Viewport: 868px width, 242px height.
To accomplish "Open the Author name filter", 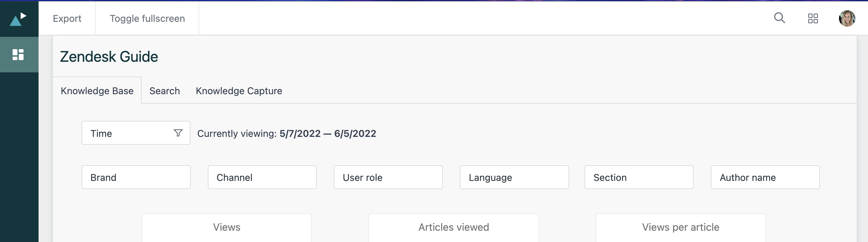I will click(x=765, y=177).
